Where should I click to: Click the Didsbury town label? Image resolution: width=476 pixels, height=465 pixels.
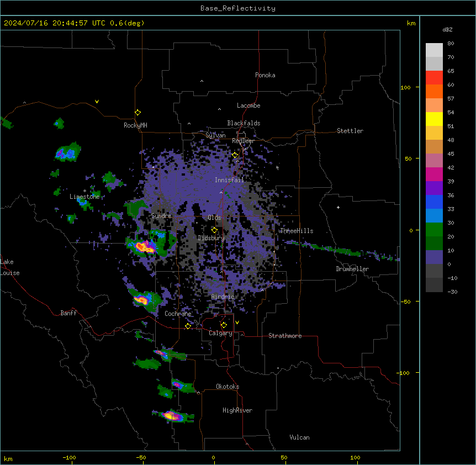click(x=211, y=238)
